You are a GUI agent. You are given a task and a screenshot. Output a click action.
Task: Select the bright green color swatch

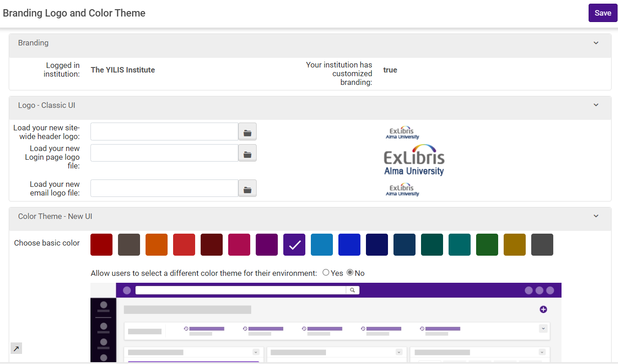click(x=487, y=245)
